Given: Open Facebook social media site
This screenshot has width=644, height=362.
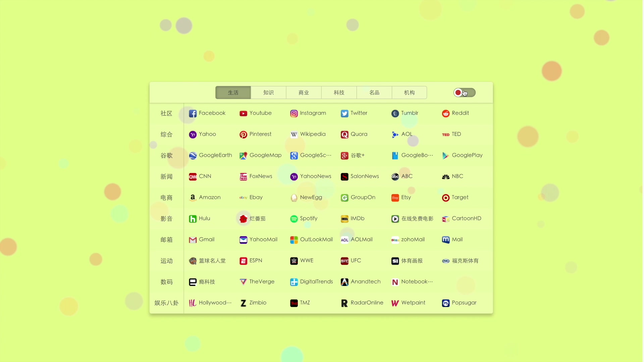Looking at the screenshot, I should (x=207, y=113).
